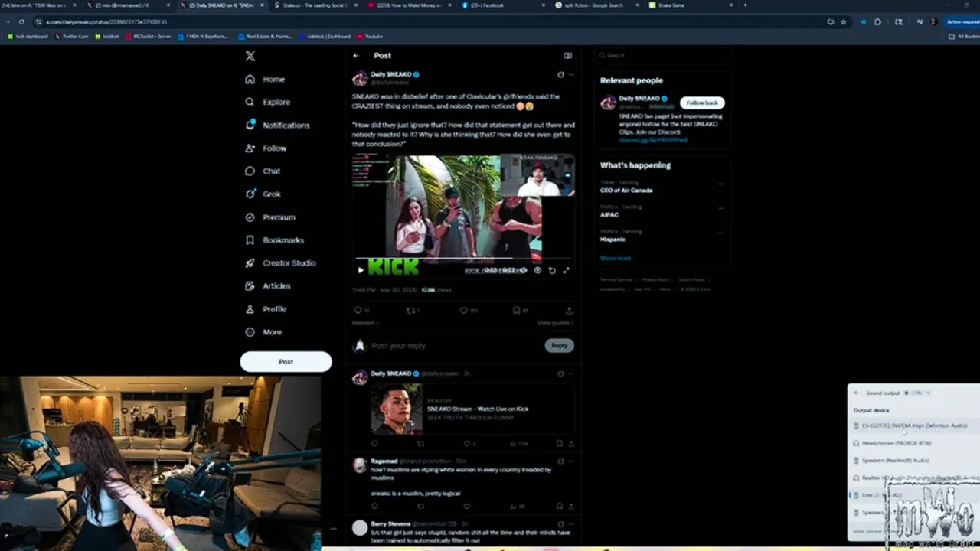Open the SNEAKO Stream Kick link card
Image resolution: width=980 pixels, height=551 pixels.
(x=472, y=409)
